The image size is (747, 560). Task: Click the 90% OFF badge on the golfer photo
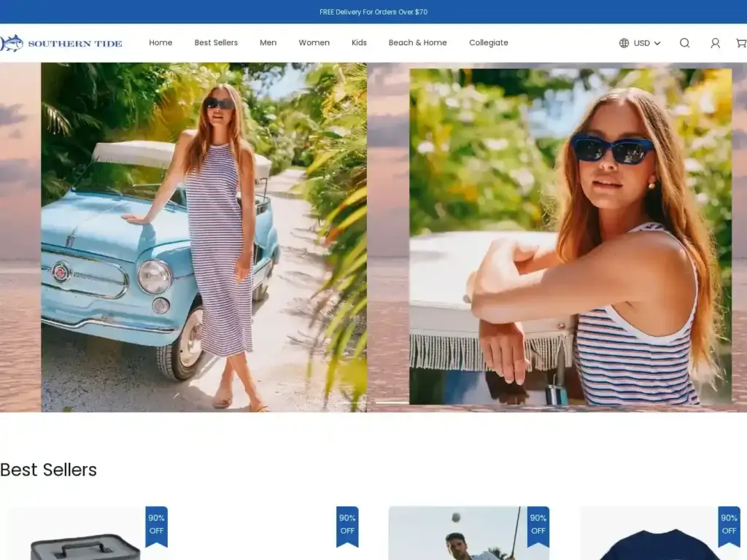click(538, 524)
